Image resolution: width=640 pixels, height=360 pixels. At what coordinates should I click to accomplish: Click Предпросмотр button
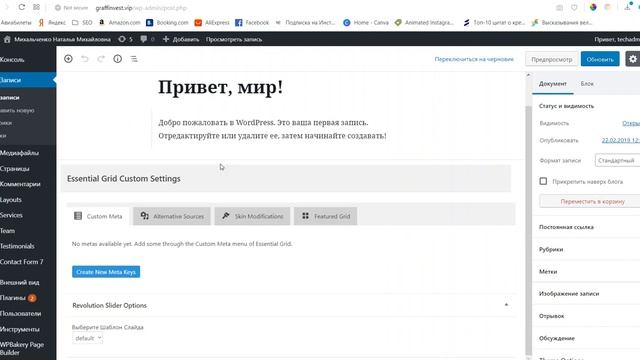tap(551, 59)
